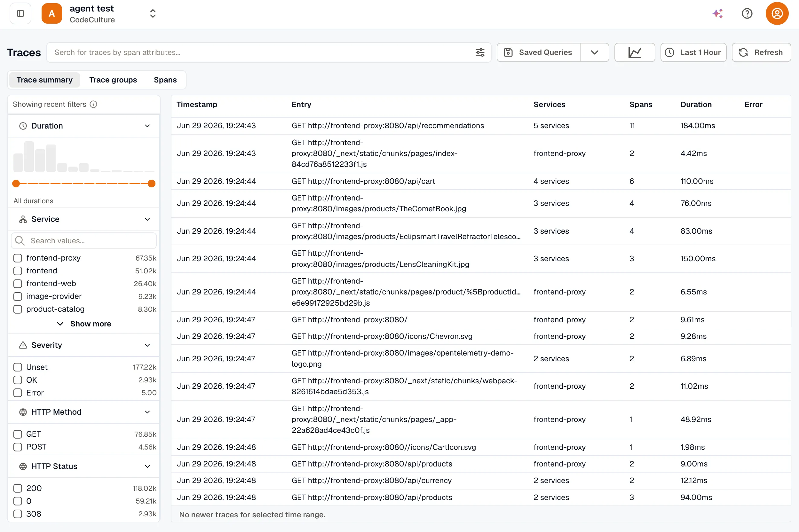Enable the Error severity checkbox
This screenshot has width=799, height=532.
18,393
